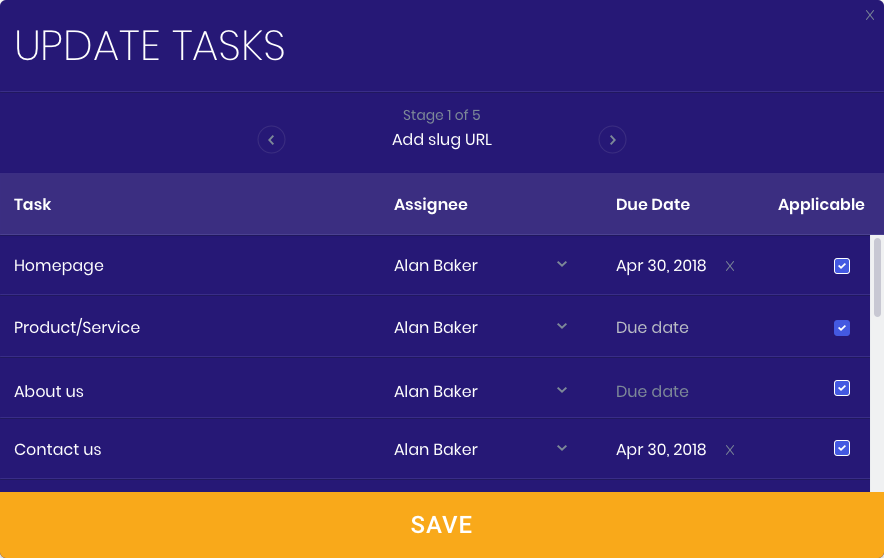Click the SAVE button
This screenshot has height=558, width=884.
(x=442, y=525)
